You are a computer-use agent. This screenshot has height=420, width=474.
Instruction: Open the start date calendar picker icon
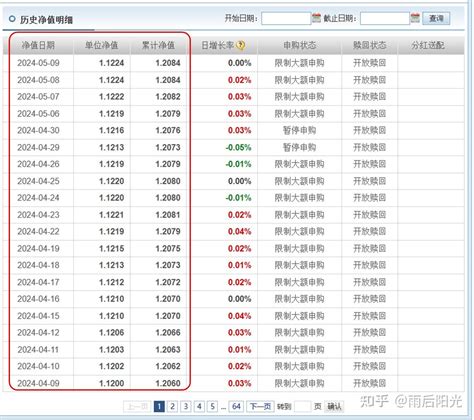tap(316, 18)
